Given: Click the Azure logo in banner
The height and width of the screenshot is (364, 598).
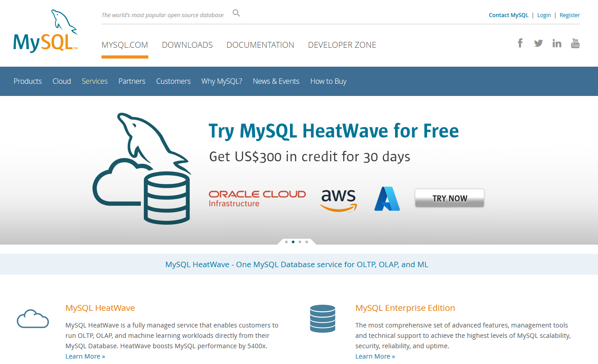Looking at the screenshot, I should pos(387,199).
